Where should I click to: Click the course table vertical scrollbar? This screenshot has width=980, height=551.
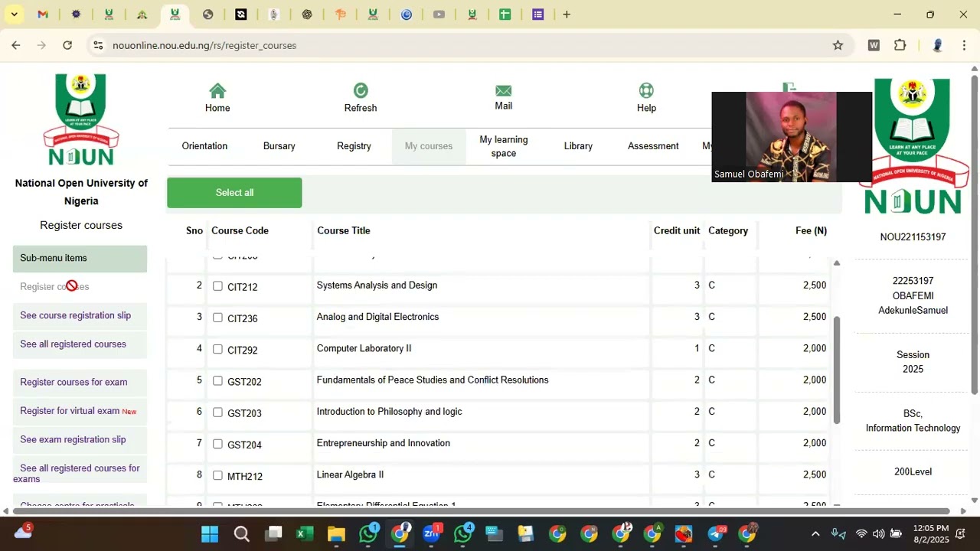coord(837,370)
